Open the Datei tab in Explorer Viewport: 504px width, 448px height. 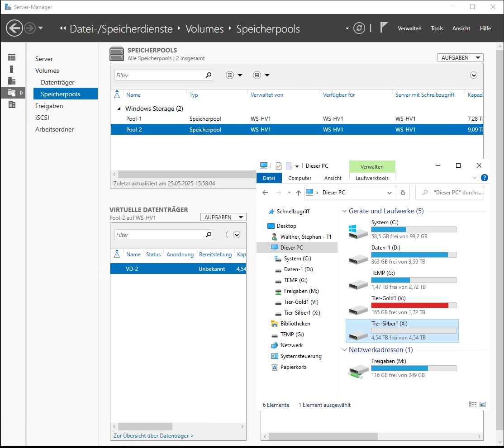click(269, 178)
